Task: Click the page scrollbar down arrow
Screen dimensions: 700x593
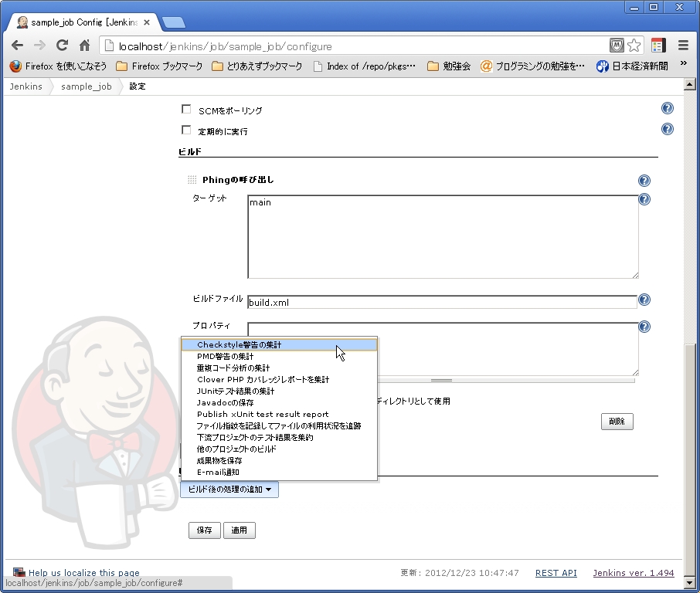Action: coord(689,582)
